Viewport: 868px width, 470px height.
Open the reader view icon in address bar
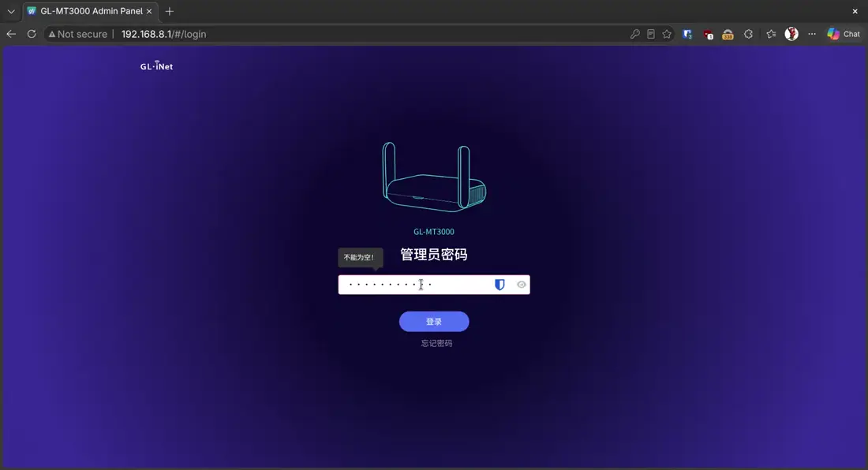pos(651,34)
